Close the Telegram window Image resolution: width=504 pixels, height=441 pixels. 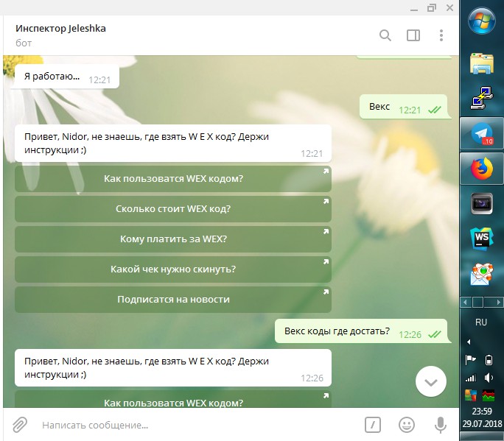(x=449, y=7)
